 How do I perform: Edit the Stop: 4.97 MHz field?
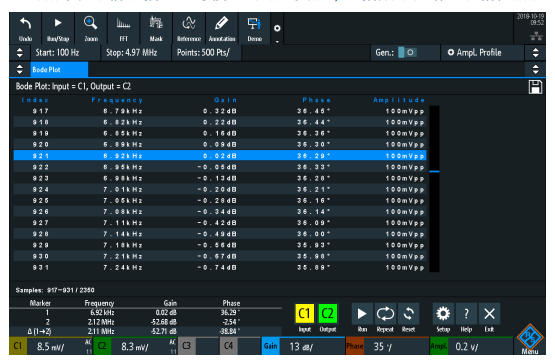(136, 53)
